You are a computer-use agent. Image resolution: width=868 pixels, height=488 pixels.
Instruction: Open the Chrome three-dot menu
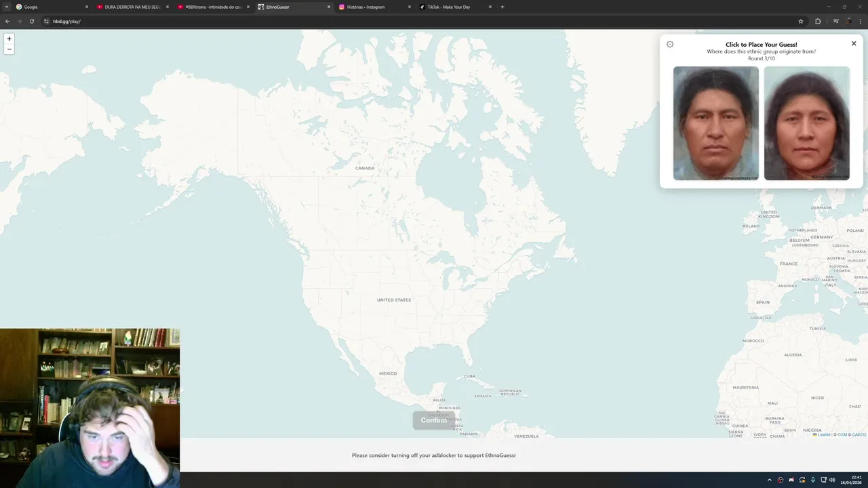(x=861, y=21)
